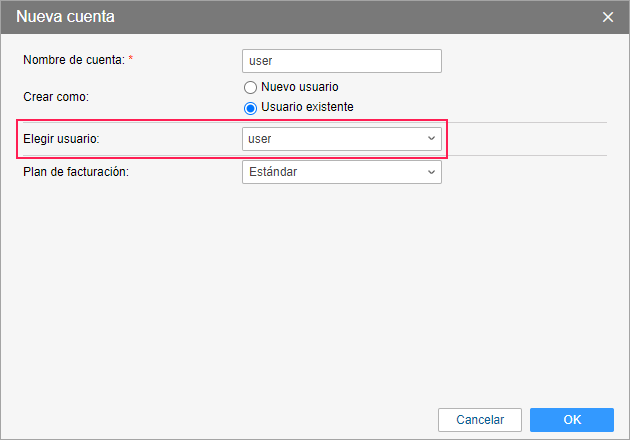
Task: Click the Plan de facturación chevron arrow
Action: pos(431,172)
